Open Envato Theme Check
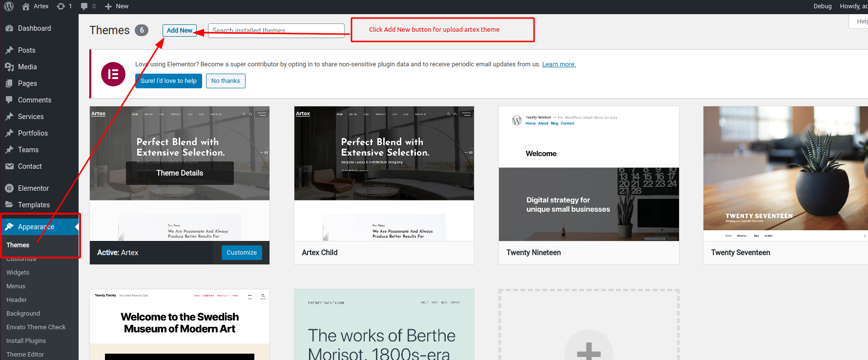Viewport: 868px width, 360px height. [x=36, y=327]
